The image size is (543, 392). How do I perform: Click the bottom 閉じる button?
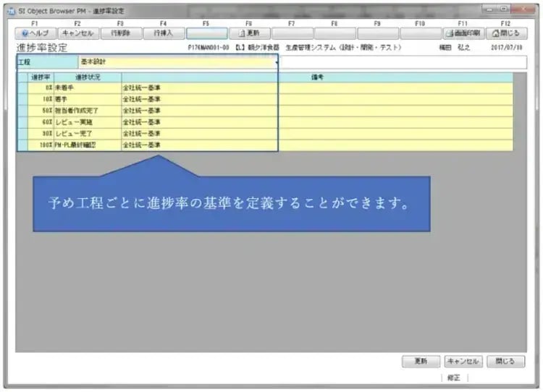point(505,361)
